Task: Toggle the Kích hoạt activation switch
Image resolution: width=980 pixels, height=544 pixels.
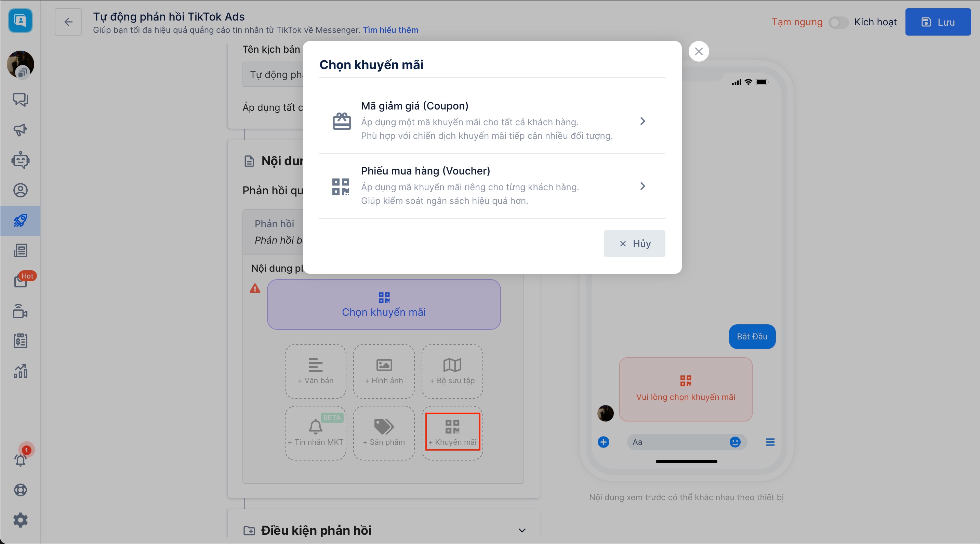Action: point(838,23)
